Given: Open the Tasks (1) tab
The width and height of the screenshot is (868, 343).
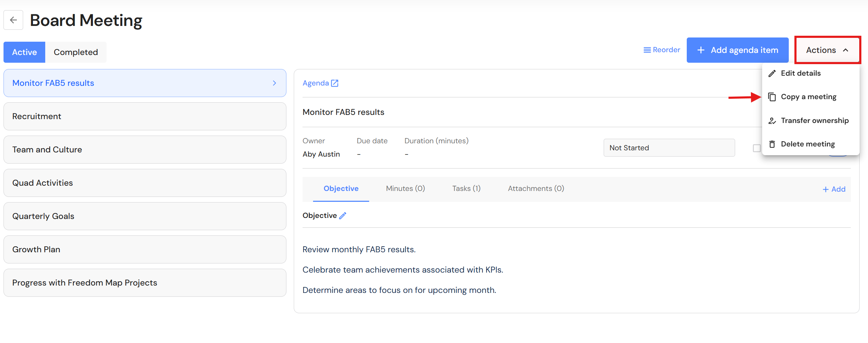Looking at the screenshot, I should [466, 188].
